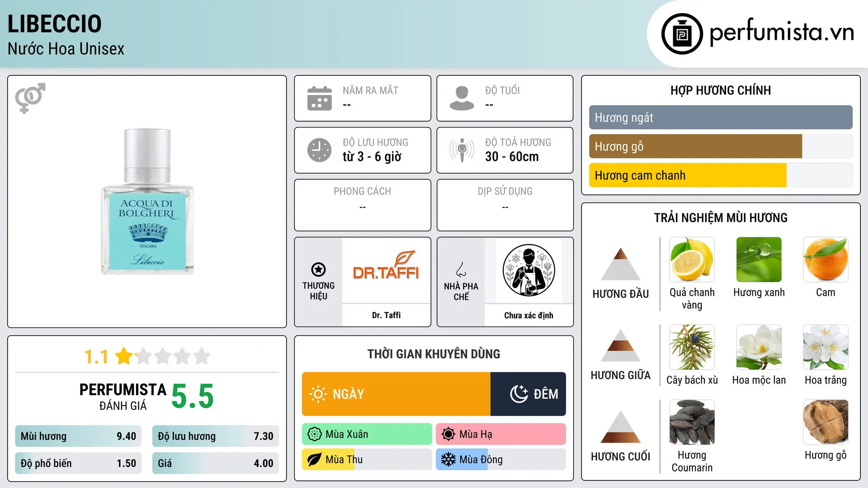This screenshot has width=868, height=488.
Task: Click the Mùa Thu season bar
Action: point(367,460)
